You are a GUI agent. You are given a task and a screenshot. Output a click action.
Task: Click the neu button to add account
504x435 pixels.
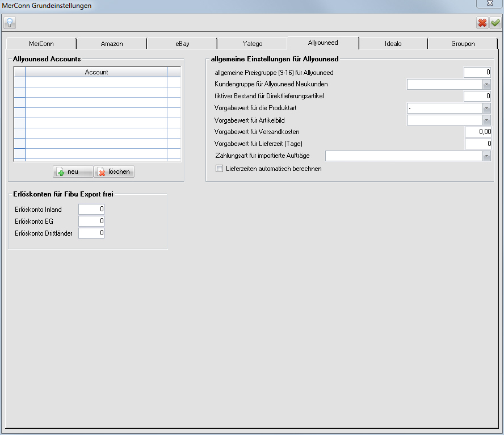click(x=73, y=172)
